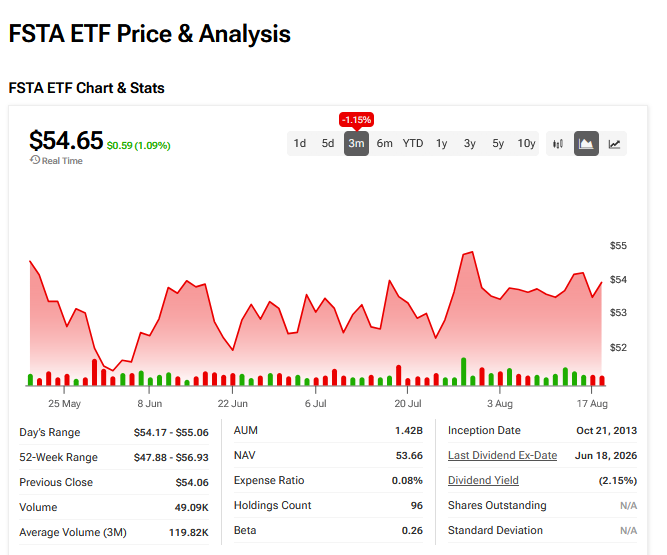Image resolution: width=667 pixels, height=555 pixels.
Task: Select the area chart type icon
Action: tap(586, 144)
